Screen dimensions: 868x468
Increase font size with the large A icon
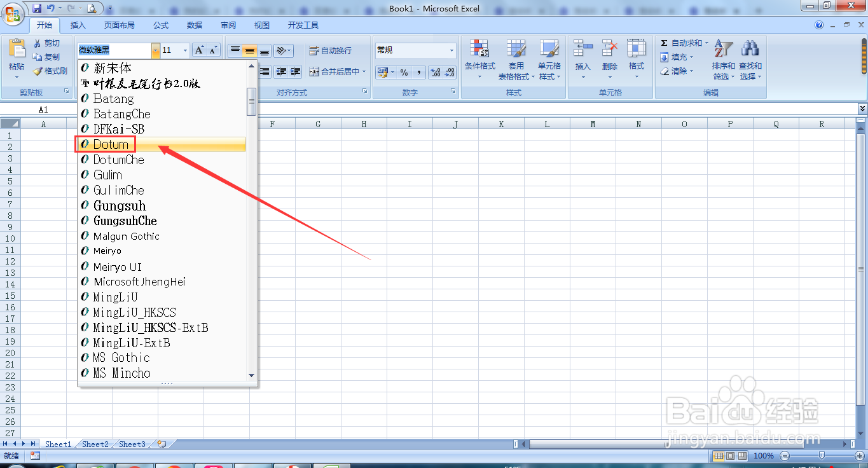pos(199,50)
